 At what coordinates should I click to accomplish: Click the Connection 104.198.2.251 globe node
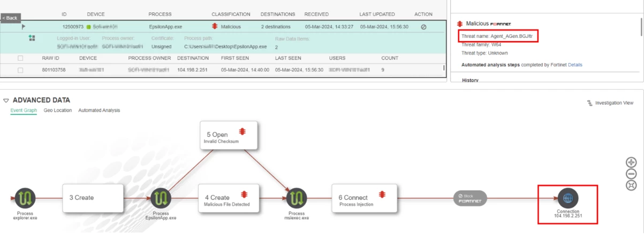coord(568,198)
